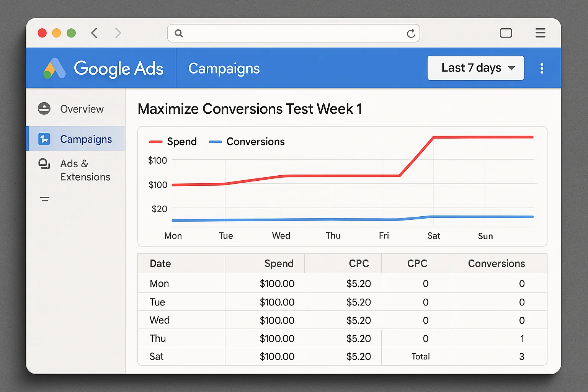Click the Google Ads logo icon
The image size is (588, 392).
pos(54,68)
